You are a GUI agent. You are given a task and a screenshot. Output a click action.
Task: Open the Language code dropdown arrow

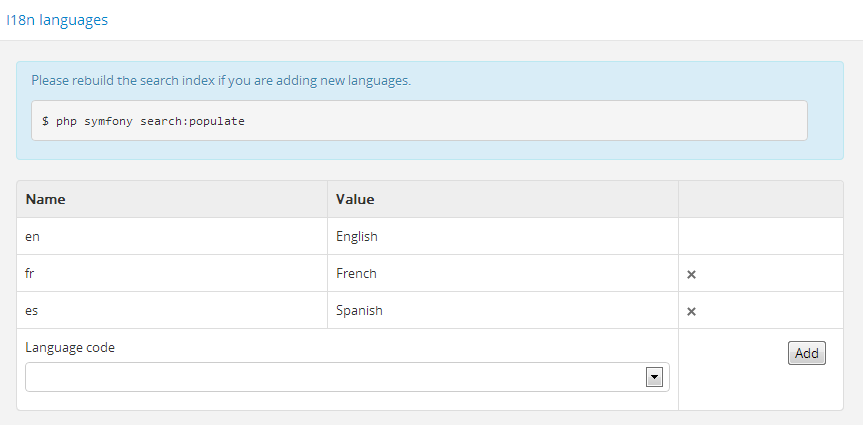(x=655, y=377)
